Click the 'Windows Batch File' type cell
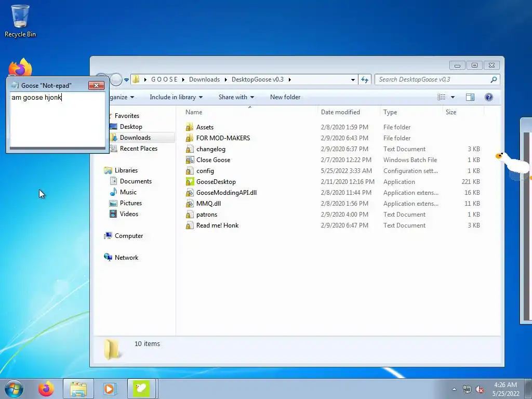 pos(410,160)
